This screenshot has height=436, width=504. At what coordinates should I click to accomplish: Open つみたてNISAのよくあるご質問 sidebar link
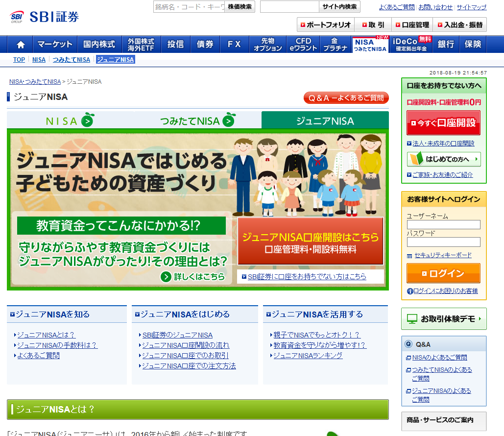tap(442, 374)
